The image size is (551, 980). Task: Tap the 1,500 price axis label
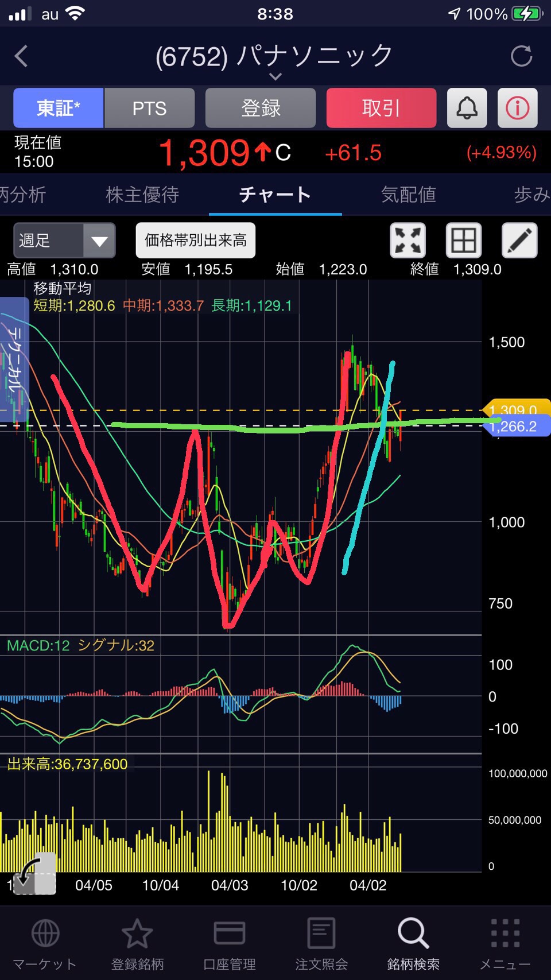pyautogui.click(x=507, y=342)
